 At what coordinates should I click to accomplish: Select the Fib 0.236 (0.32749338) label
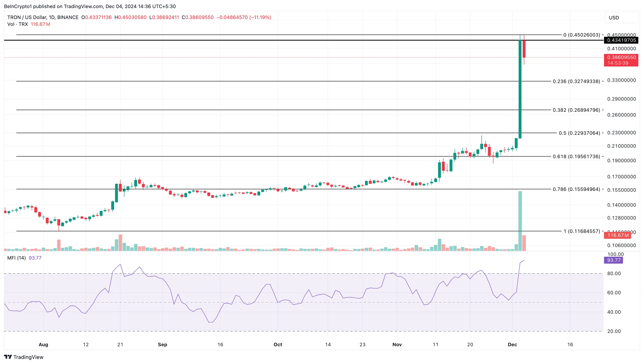point(576,81)
